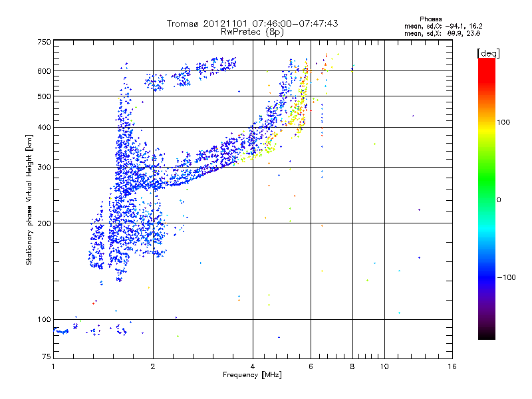Click the '400' height axis tick label
This screenshot has width=532, height=399.
(44, 128)
